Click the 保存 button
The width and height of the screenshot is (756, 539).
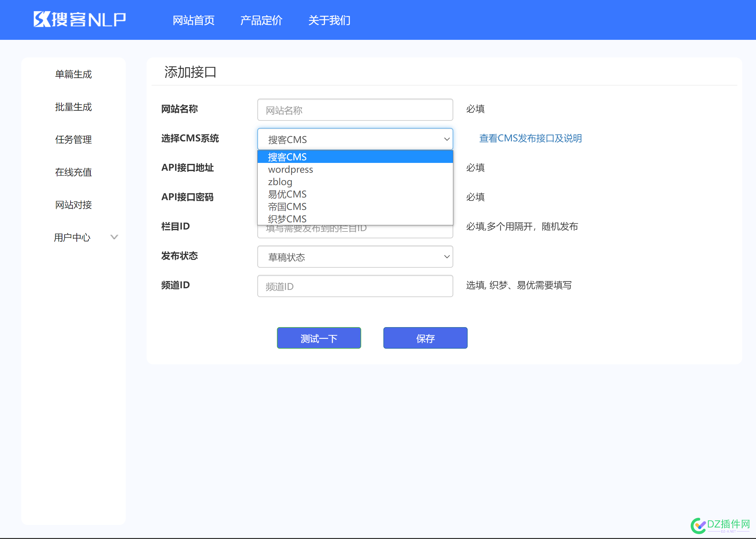[425, 338]
